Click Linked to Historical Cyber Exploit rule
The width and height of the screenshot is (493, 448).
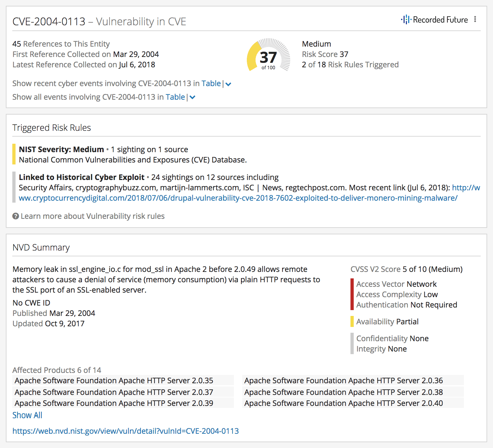tap(82, 177)
